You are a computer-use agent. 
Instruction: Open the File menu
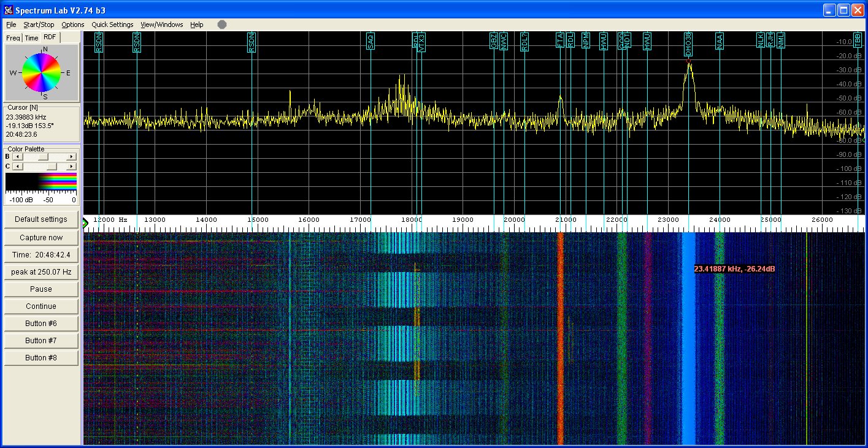(x=11, y=25)
